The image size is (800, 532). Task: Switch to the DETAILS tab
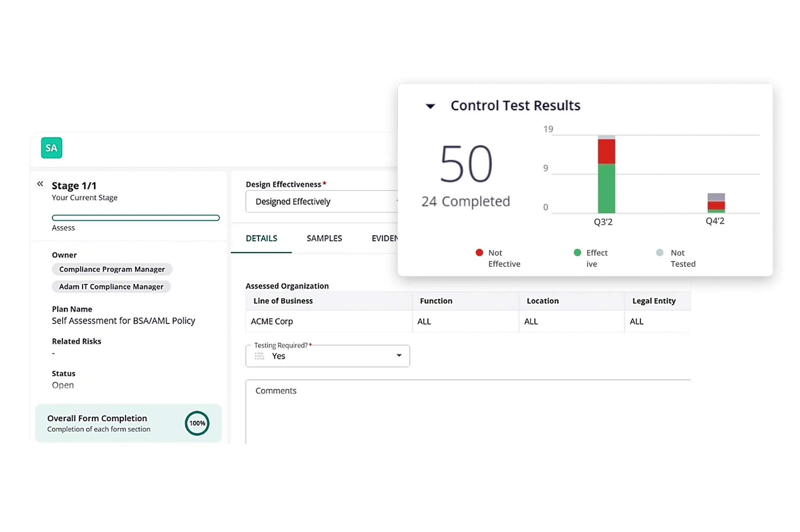(x=261, y=238)
